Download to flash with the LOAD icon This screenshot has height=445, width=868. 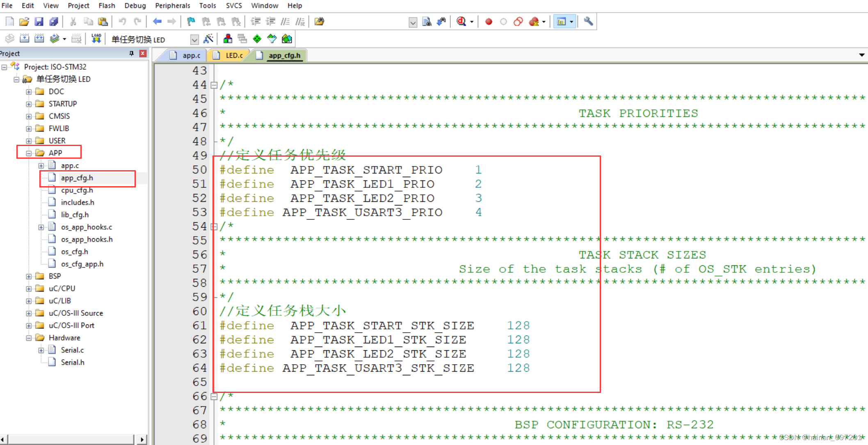click(96, 39)
